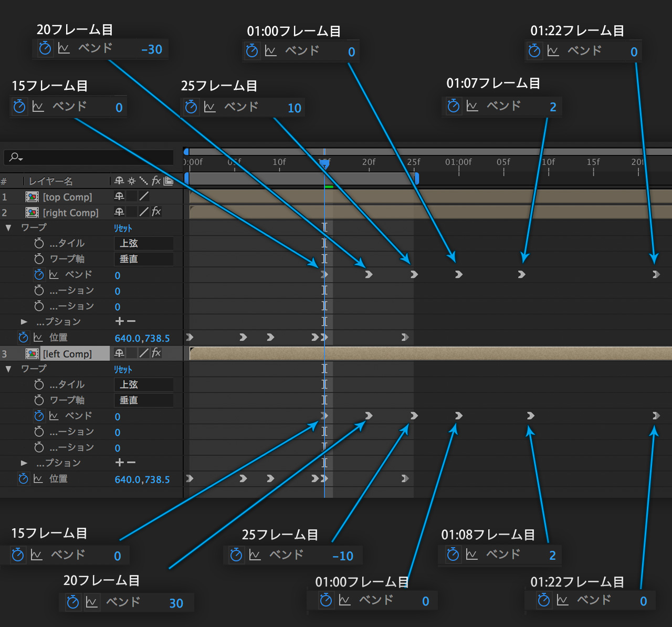Open graph editor icon for left Comp ベンド
The width and height of the screenshot is (672, 627).
54,416
